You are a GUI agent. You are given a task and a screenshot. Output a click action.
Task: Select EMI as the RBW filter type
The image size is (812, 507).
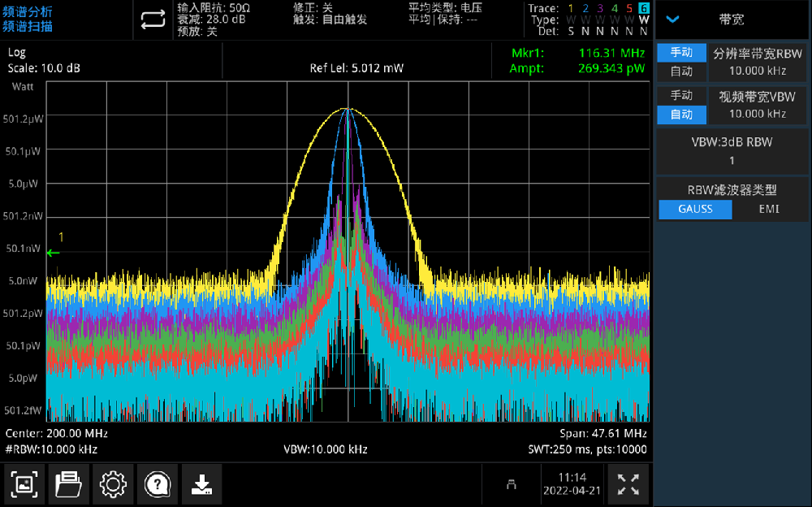click(768, 210)
